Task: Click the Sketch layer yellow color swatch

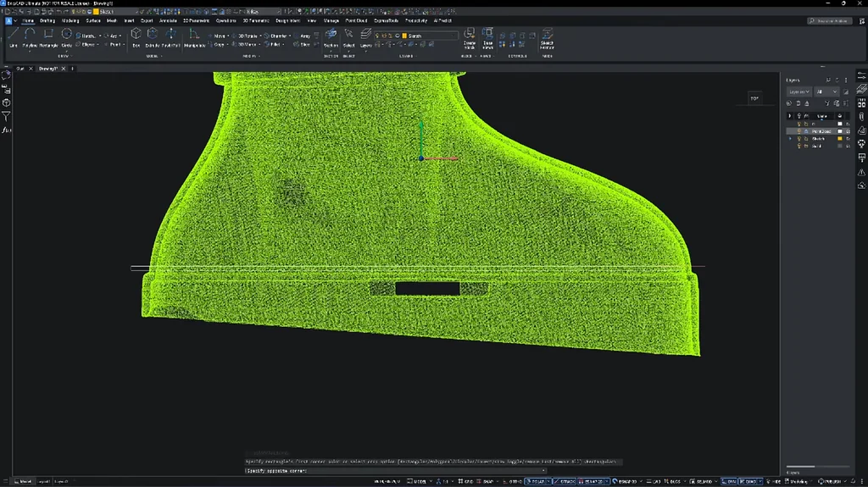Action: point(840,138)
